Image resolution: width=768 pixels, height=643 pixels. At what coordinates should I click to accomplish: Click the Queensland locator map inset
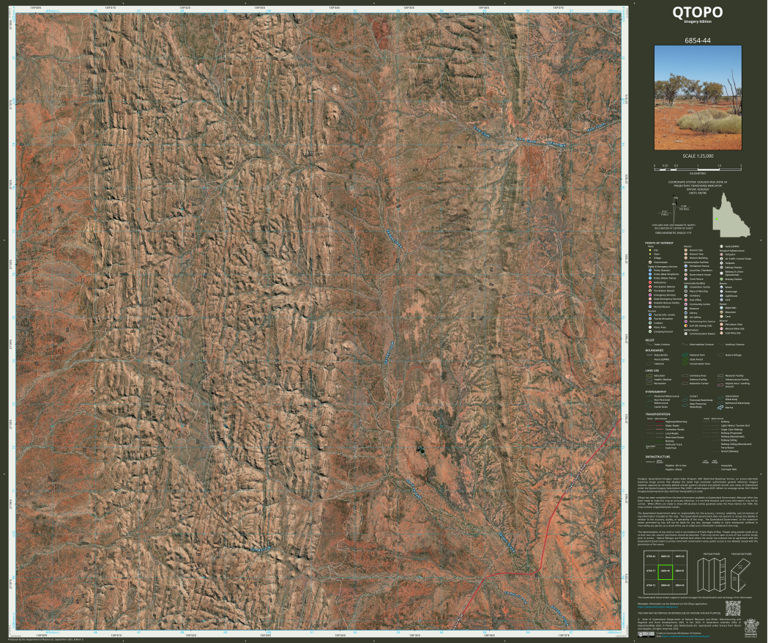(731, 214)
